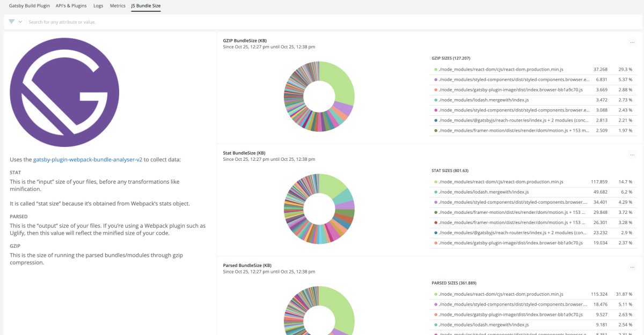Image resolution: width=644 pixels, height=335 pixels.
Task: Click the lodash.mergewith teal dot in Parsed Sizes
Action: tap(436, 325)
